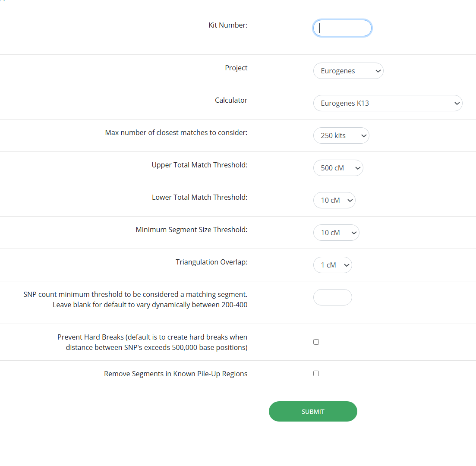
Task: Click the "Upper Total Match Threshold:" label
Action: click(x=199, y=165)
